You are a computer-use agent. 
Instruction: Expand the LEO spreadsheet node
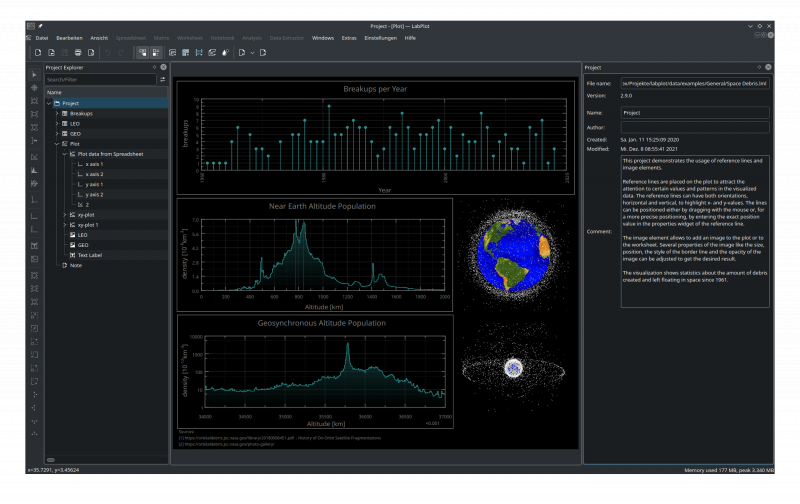[57, 124]
